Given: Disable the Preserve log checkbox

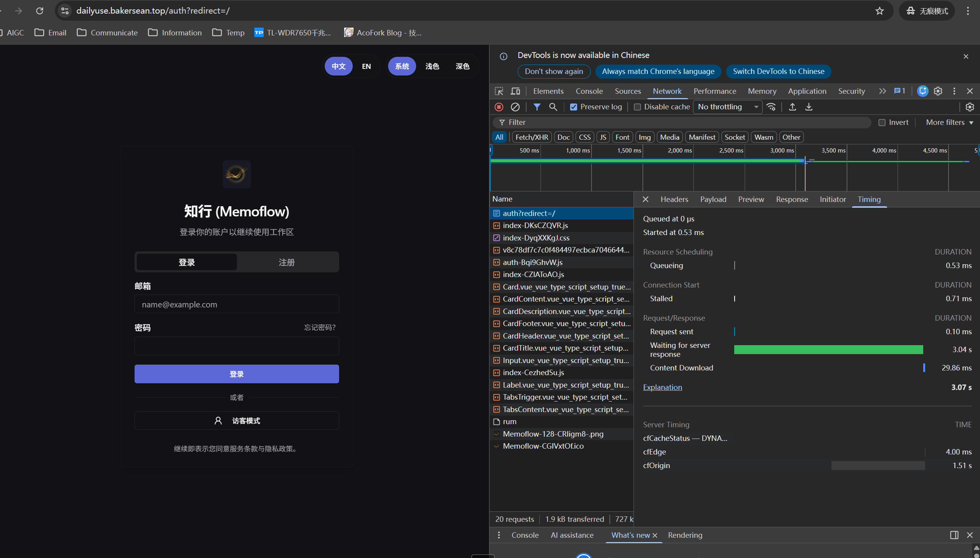Looking at the screenshot, I should point(574,107).
